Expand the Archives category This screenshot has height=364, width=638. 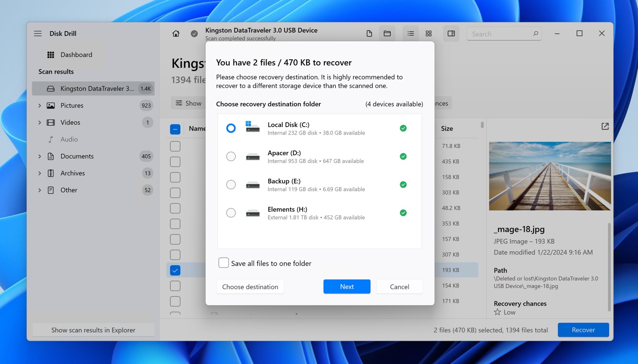coord(40,173)
